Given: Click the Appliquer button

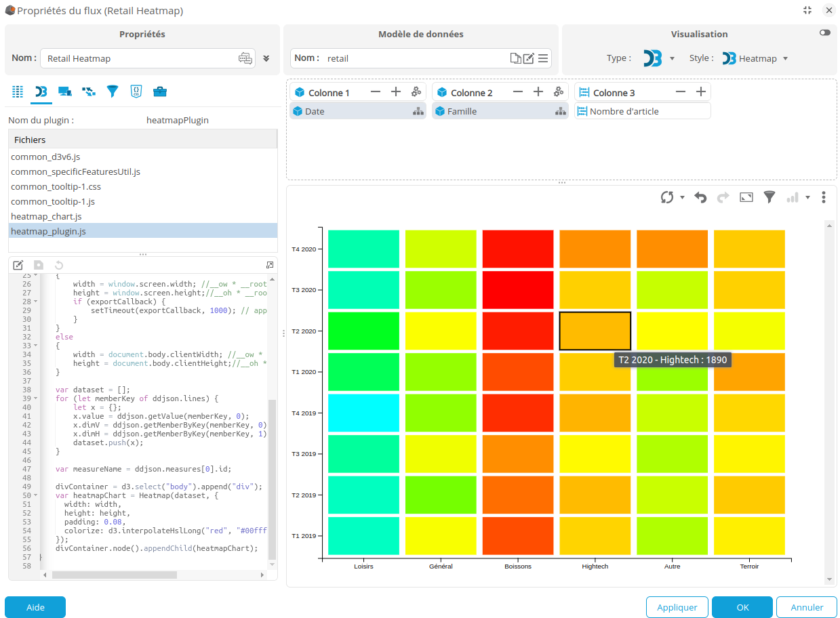Looking at the screenshot, I should pos(677,607).
